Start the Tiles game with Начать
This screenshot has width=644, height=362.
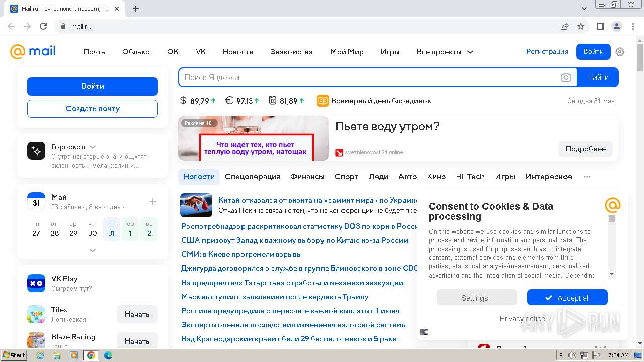(137, 314)
